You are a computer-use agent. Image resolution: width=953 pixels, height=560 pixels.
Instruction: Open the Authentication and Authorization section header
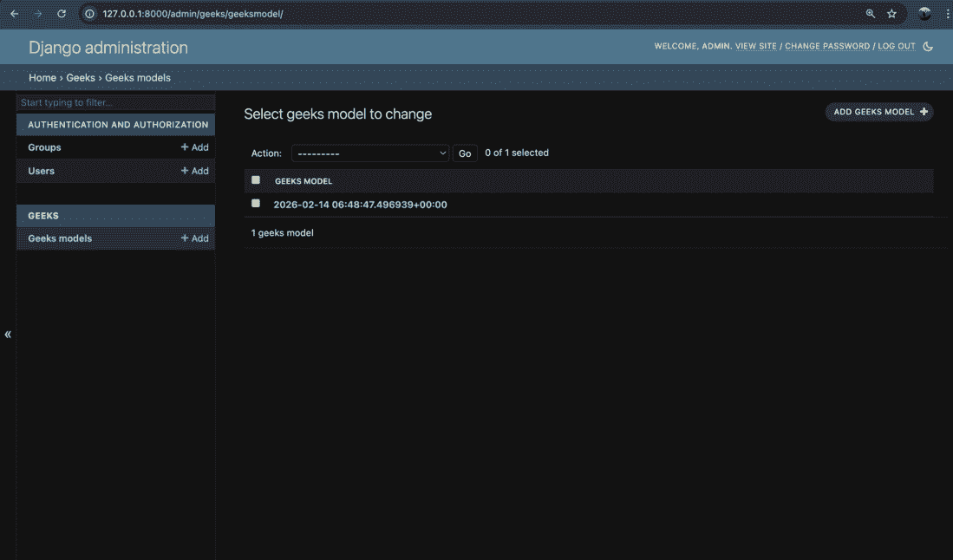(118, 125)
